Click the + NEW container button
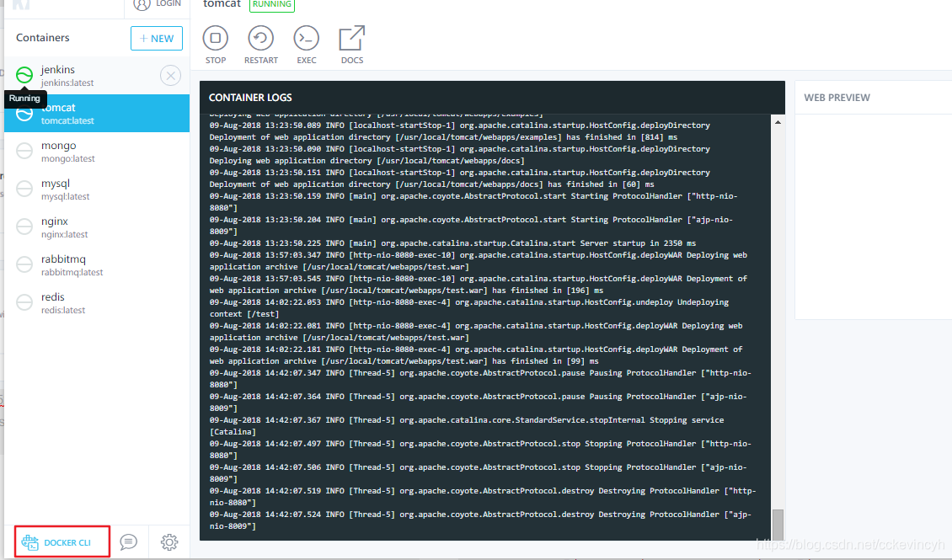Screen dimensions: 952x560 tap(157, 38)
